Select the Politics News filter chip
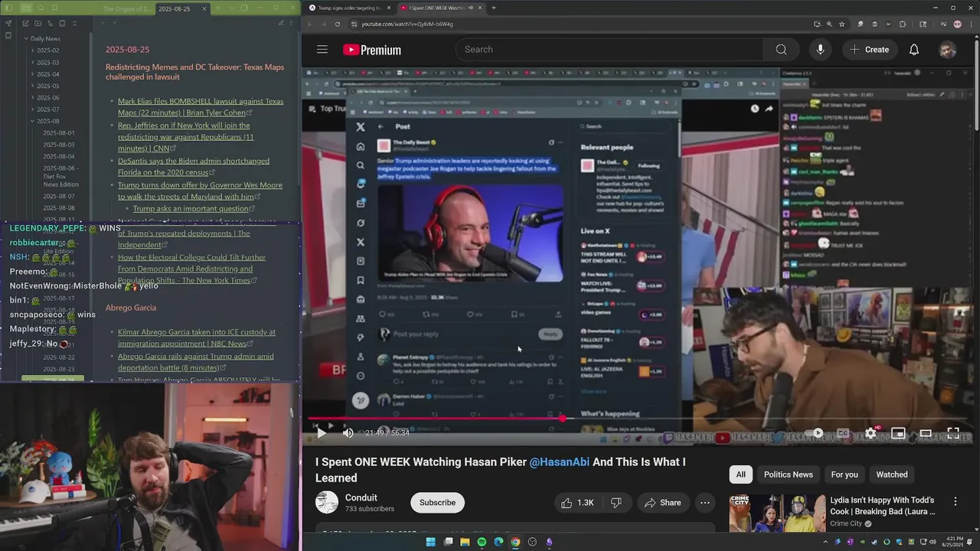 coord(788,474)
